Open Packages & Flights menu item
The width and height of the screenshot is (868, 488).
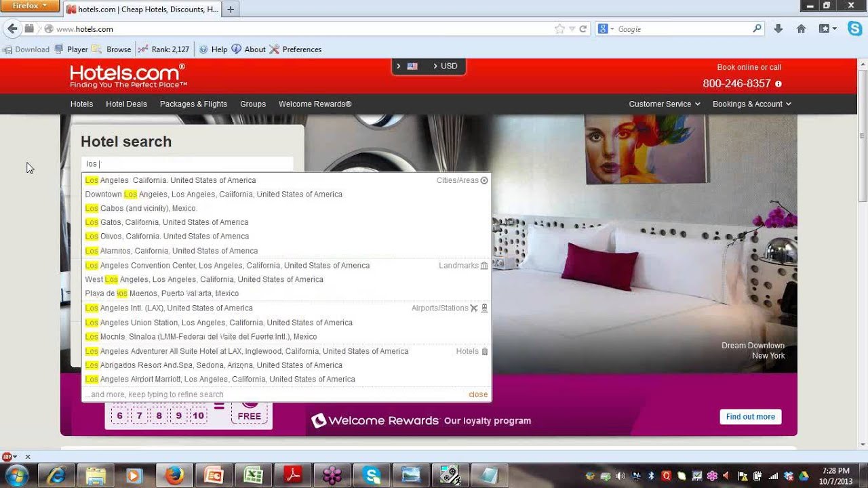point(193,104)
